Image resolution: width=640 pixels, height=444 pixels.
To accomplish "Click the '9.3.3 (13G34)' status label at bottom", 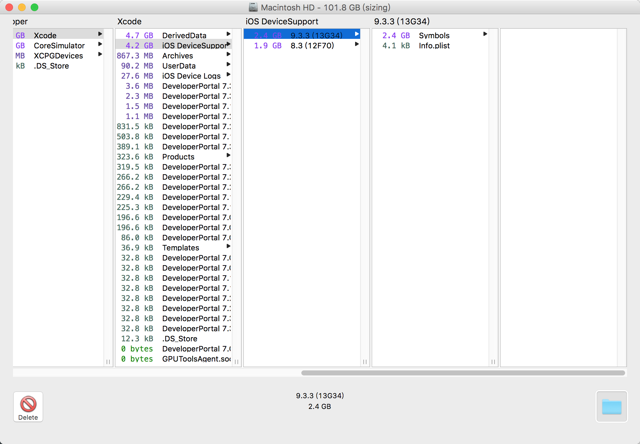I will (x=320, y=395).
